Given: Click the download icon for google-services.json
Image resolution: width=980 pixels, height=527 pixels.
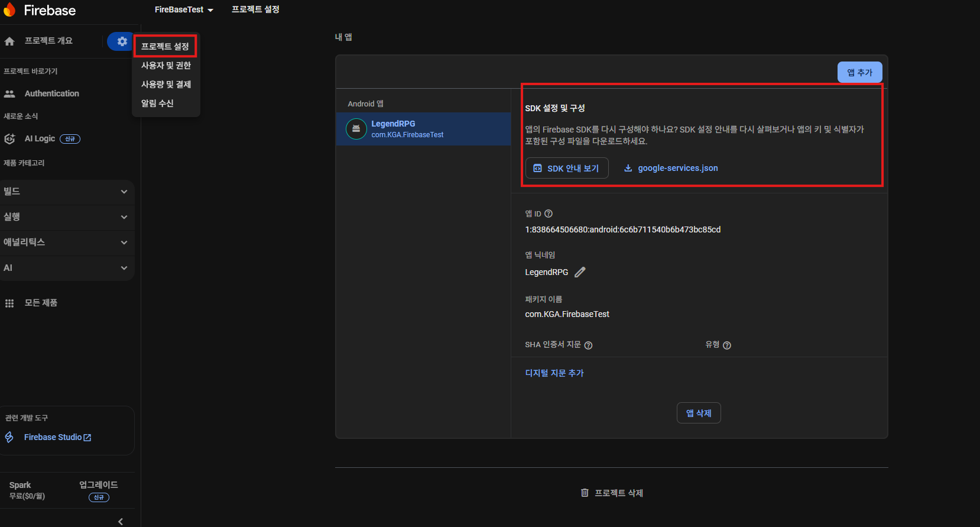Looking at the screenshot, I should (628, 168).
